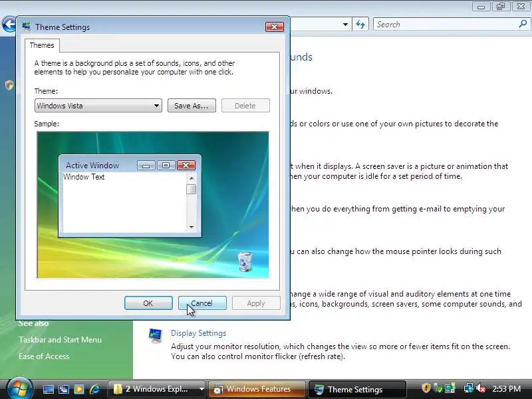Click the Window Text in sample
Viewport: 532px width, 399px height.
point(84,177)
